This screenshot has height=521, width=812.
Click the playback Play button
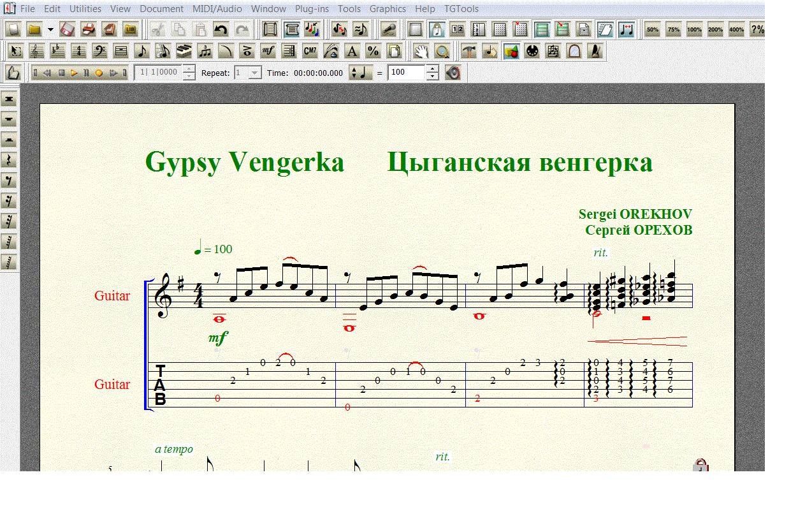(74, 73)
